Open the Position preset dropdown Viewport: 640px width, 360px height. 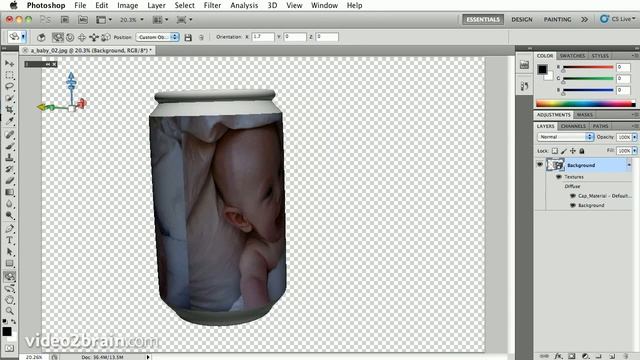(x=157, y=37)
